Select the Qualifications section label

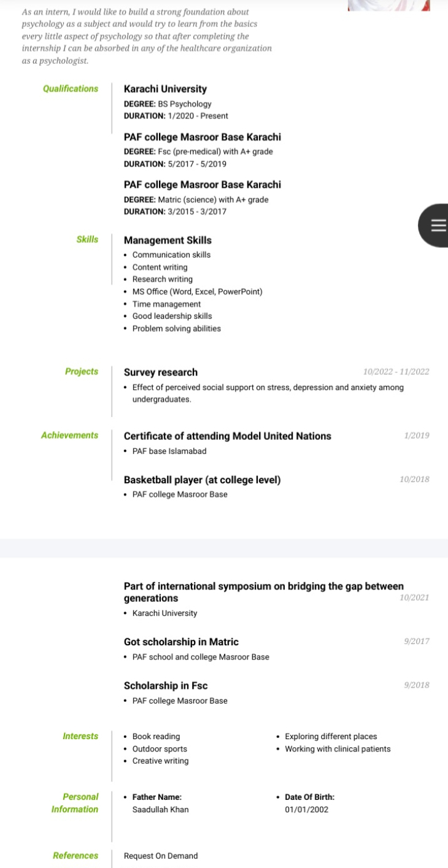point(71,89)
